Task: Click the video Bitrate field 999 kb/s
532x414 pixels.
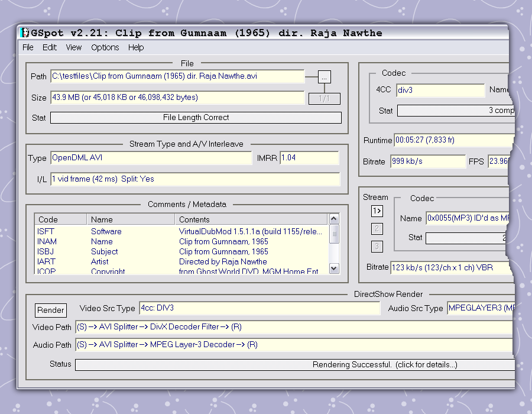Action: click(x=428, y=161)
